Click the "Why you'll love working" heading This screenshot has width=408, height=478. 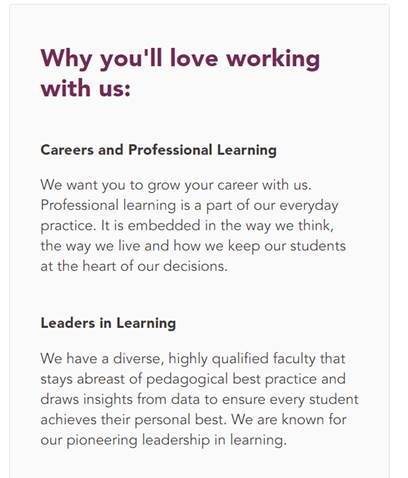pyautogui.click(x=180, y=60)
